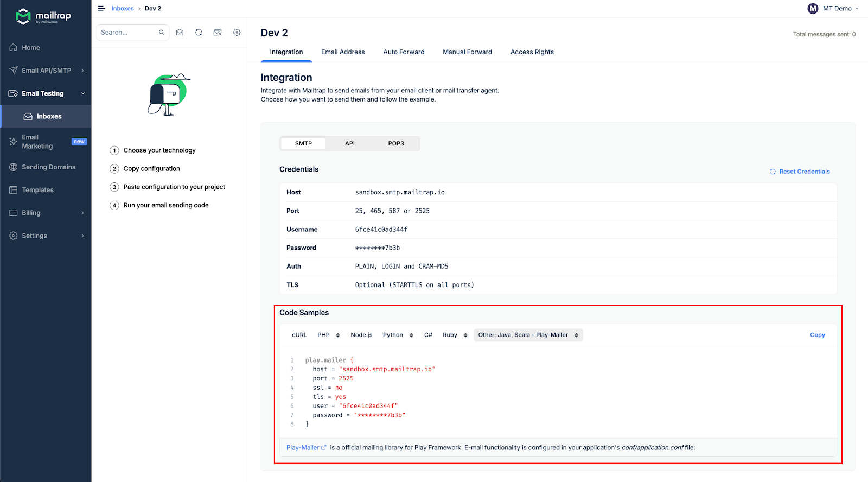Viewport: 868px width, 482px height.
Task: Collapse the Email Testing chevron
Action: (x=83, y=93)
